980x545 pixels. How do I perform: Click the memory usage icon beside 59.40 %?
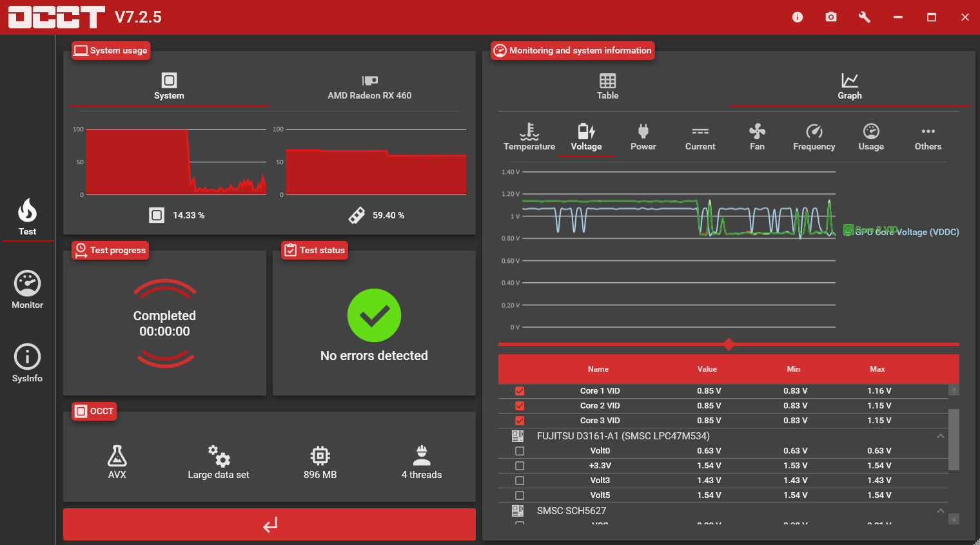pyautogui.click(x=357, y=215)
